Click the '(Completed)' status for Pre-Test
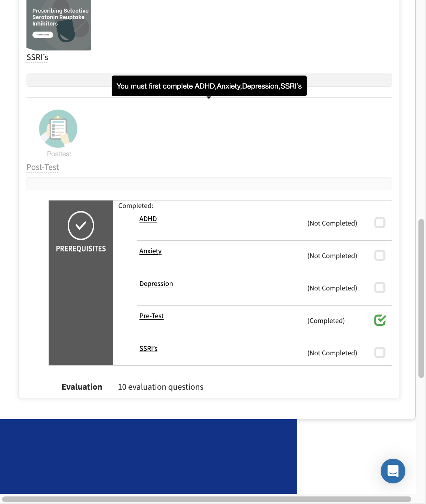Screen dimensions: 426x504 pos(326,321)
